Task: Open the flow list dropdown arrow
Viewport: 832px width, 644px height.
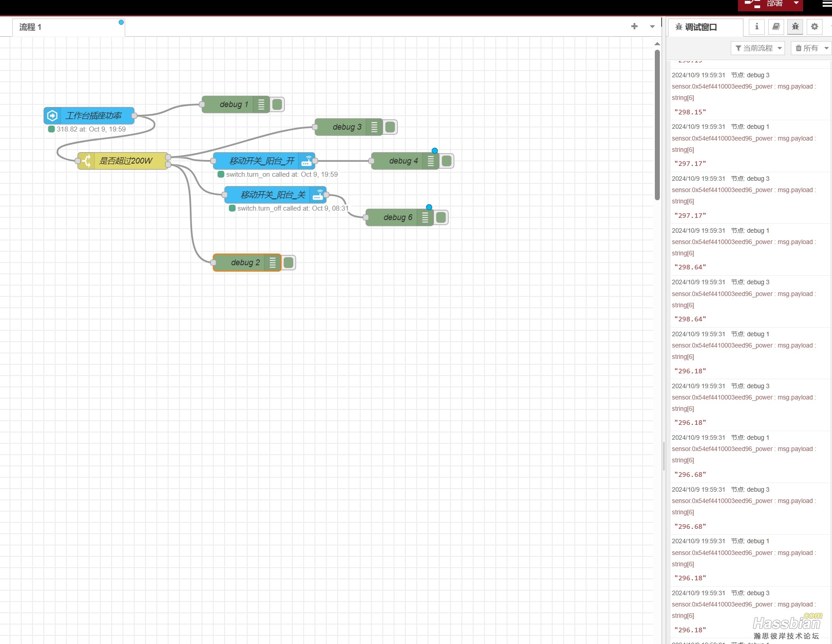Action: [x=652, y=27]
